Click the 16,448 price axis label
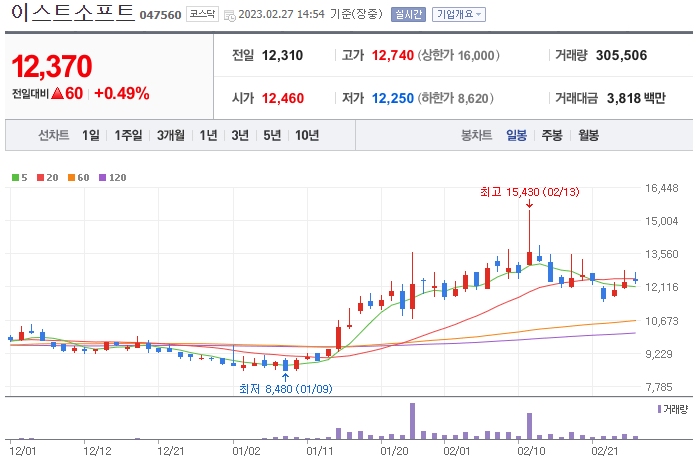Screen dimensions: 693x460 pyautogui.click(x=661, y=188)
